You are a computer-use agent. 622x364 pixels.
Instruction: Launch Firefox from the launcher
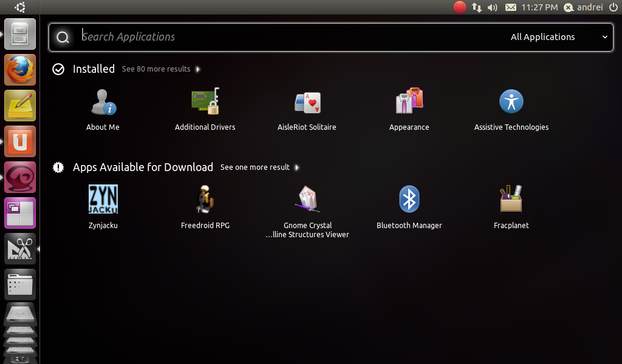click(20, 70)
